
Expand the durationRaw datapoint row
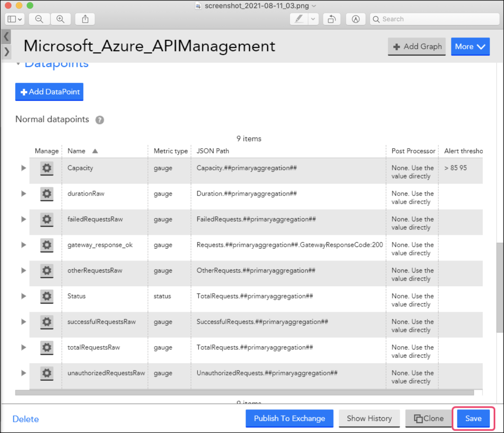[23, 194]
